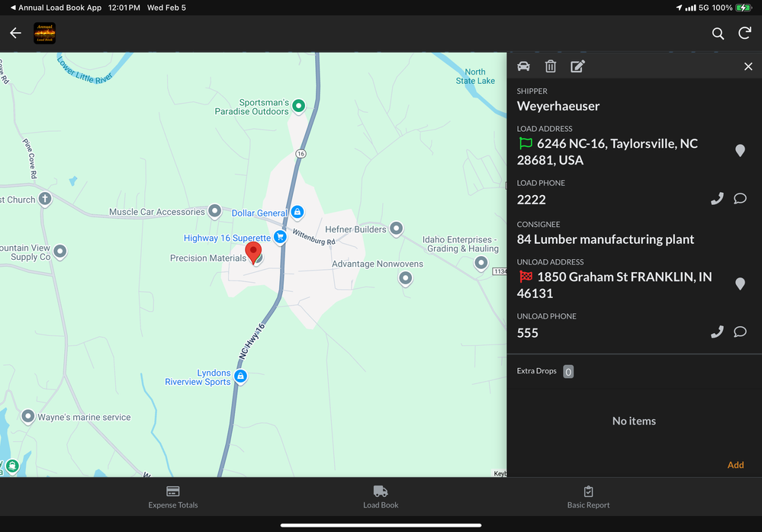Delete this load with trash icon
762x532 pixels.
click(550, 66)
